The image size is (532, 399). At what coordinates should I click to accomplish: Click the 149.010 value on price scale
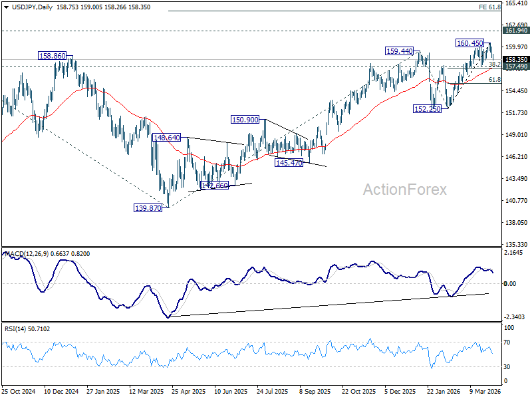tap(517, 135)
